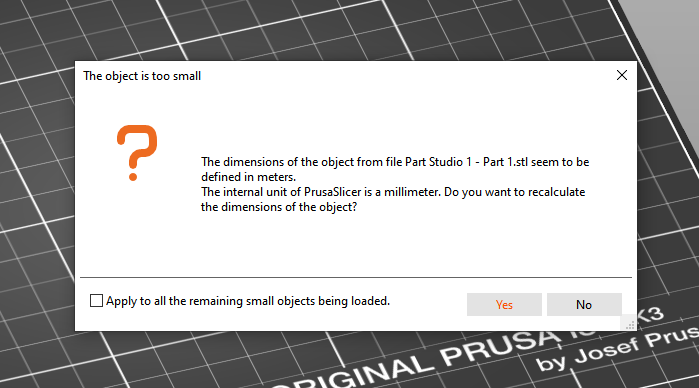Click the 'Apply to all the remaining small objects' label
This screenshot has height=388, width=699.
248,301
